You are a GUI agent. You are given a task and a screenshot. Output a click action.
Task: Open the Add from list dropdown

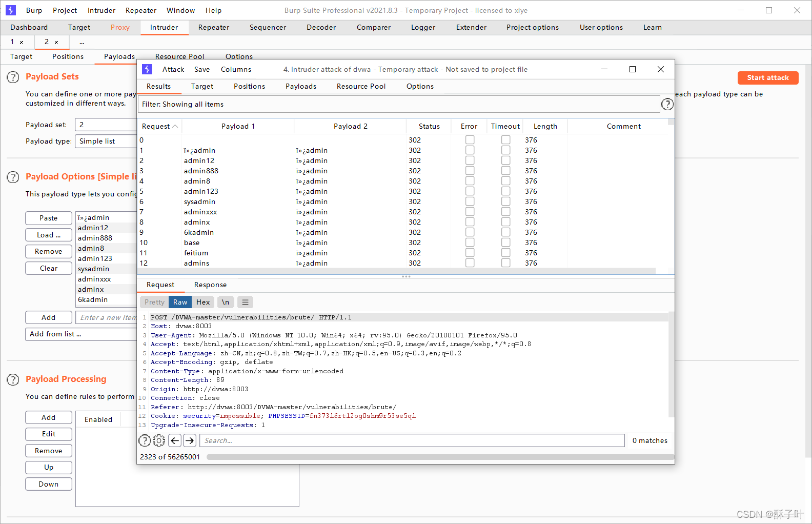click(x=81, y=334)
